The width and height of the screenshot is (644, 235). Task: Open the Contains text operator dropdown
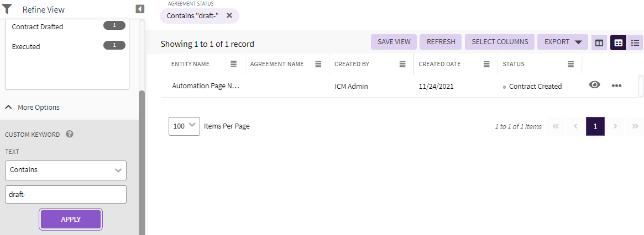click(x=66, y=170)
